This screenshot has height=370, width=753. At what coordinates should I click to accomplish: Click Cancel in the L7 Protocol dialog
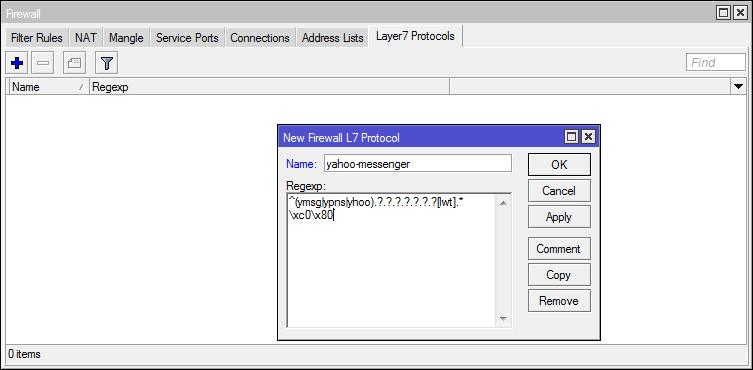point(559,191)
